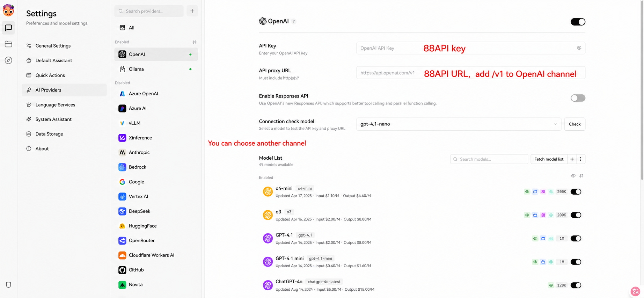644x298 pixels.
Task: Click the eye icon above the model toggles
Action: [x=573, y=176]
